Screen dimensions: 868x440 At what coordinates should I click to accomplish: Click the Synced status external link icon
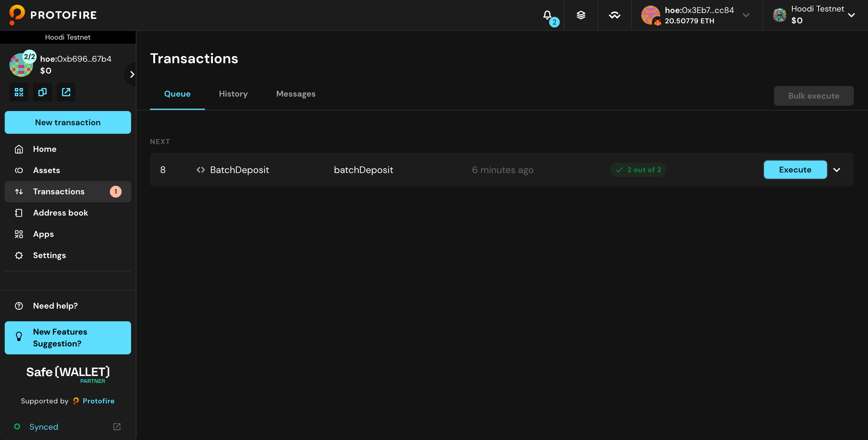117,426
